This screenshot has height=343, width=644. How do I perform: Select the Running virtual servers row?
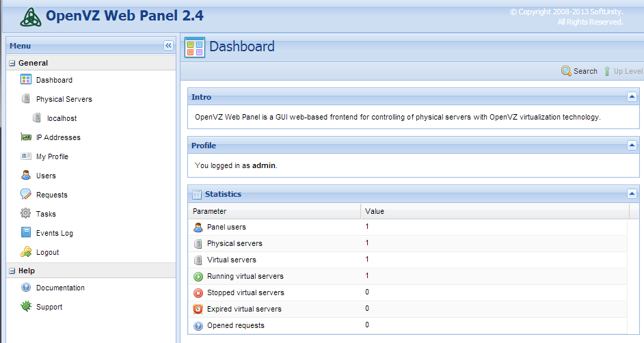[407, 276]
